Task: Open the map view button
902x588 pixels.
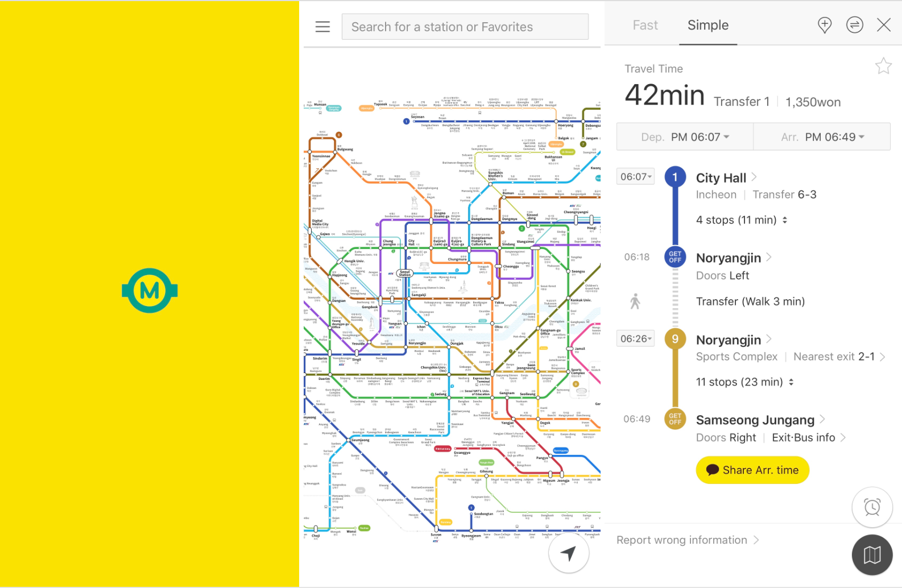Action: (872, 554)
